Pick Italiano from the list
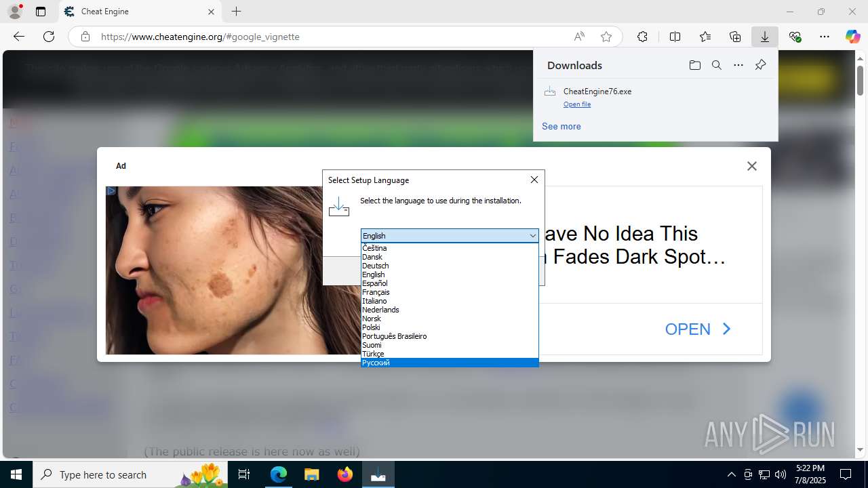The width and height of the screenshot is (868, 488). 450,301
